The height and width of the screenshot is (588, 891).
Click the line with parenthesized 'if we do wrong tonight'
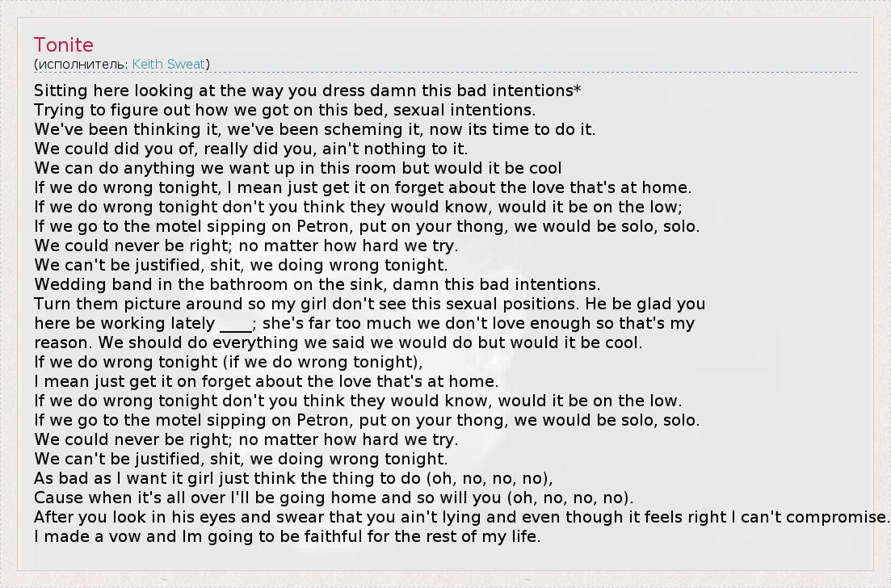[x=228, y=362]
